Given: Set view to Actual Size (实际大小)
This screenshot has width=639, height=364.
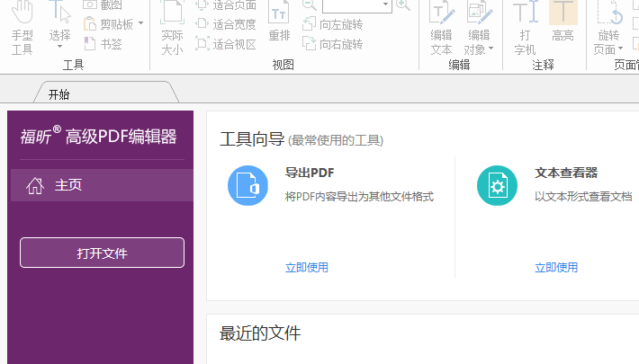Looking at the screenshot, I should click(x=172, y=28).
